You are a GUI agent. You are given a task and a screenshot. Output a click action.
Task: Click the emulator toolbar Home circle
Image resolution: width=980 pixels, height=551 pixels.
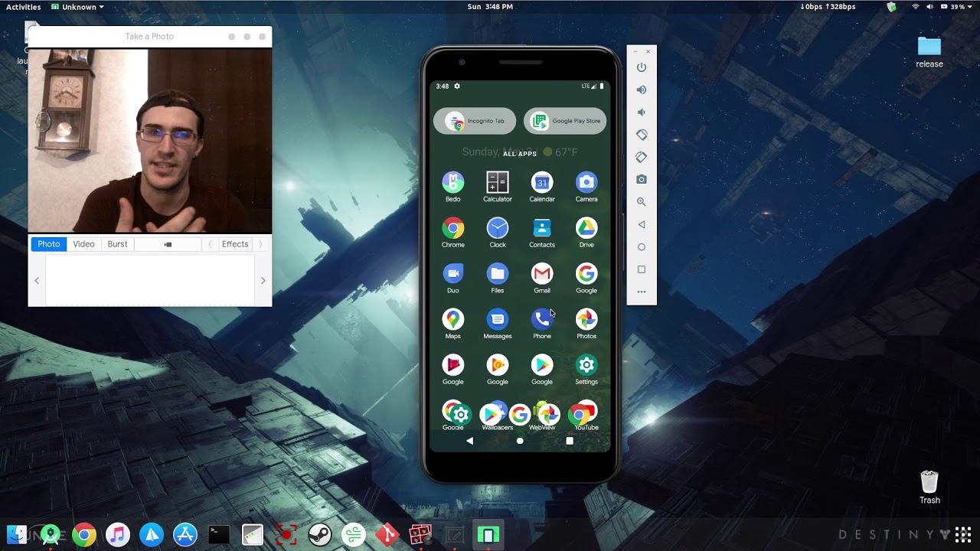click(642, 247)
